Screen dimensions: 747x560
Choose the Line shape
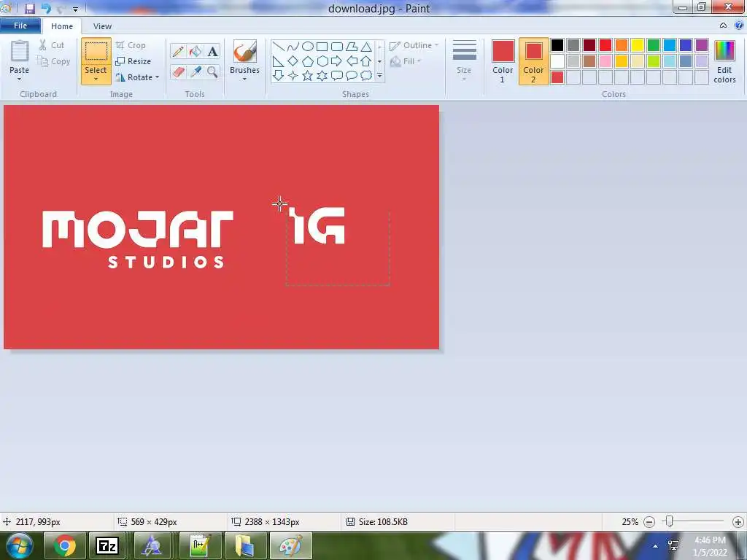pyautogui.click(x=279, y=46)
